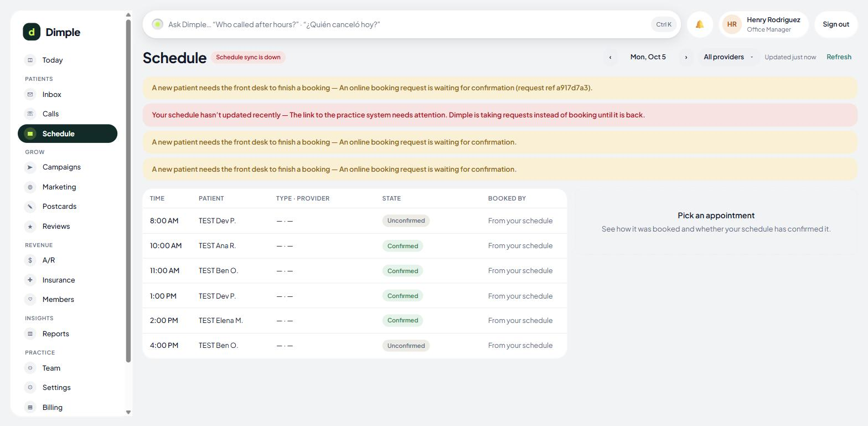The height and width of the screenshot is (426, 868).
Task: Click the Postcards pencil icon
Action: pyautogui.click(x=30, y=207)
